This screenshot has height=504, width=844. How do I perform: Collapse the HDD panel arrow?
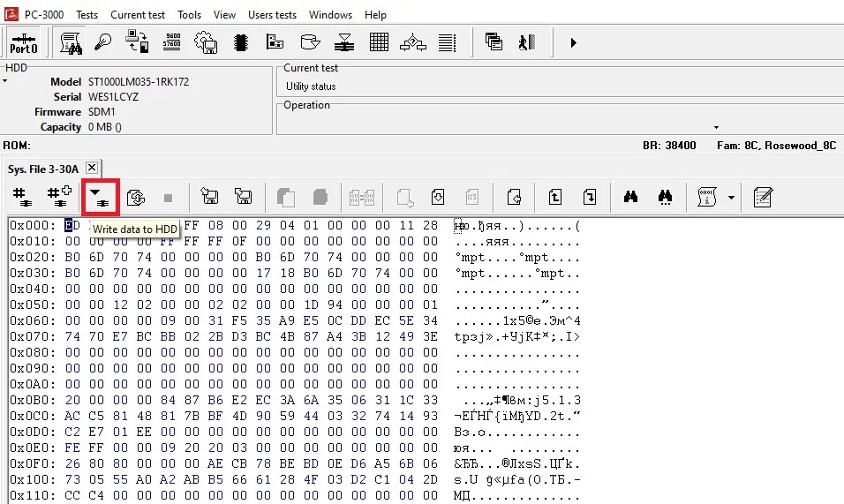coord(4,81)
